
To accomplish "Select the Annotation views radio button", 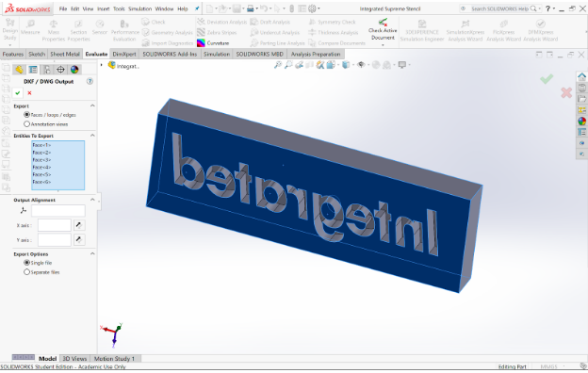I will 26,124.
